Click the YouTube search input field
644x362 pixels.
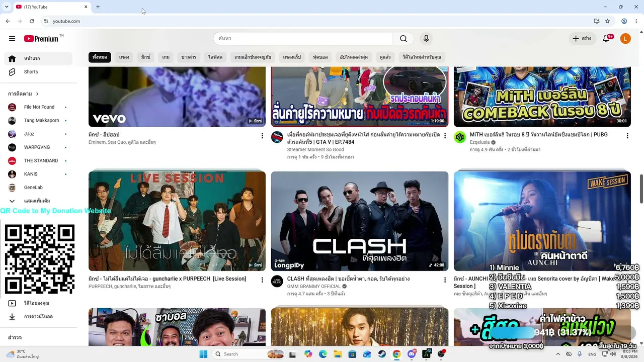coord(303,39)
